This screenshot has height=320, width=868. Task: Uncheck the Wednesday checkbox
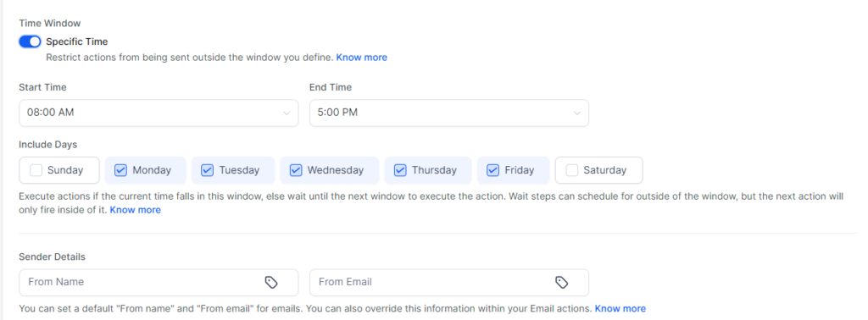296,170
